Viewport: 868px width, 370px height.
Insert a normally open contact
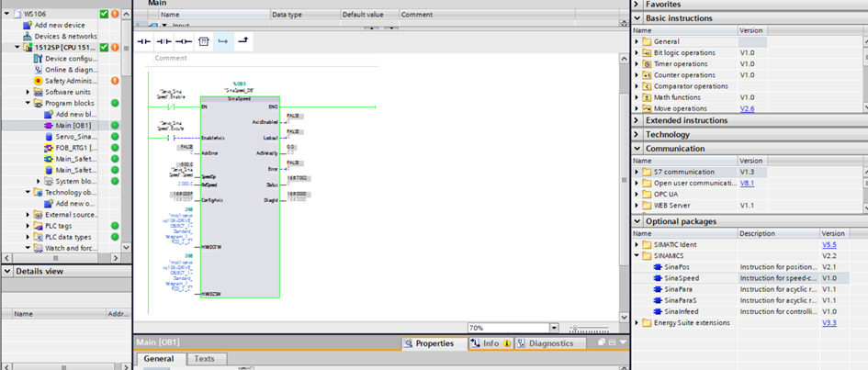tap(144, 41)
